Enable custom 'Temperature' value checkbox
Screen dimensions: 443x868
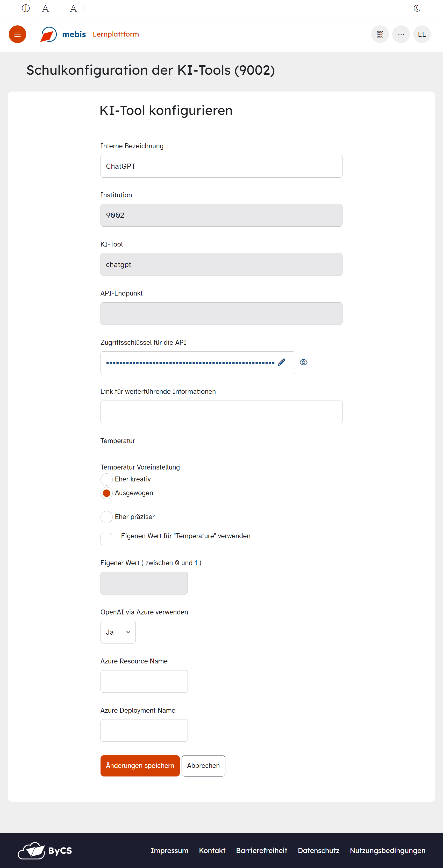[106, 539]
